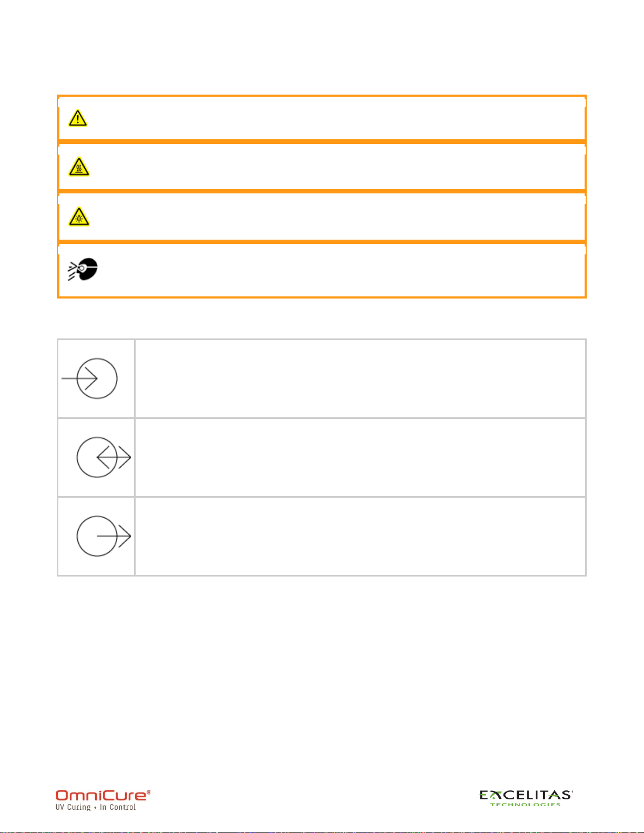This screenshot has width=644, height=833.
Task: Click the Excelitas Technologies logo
Action: point(526,798)
